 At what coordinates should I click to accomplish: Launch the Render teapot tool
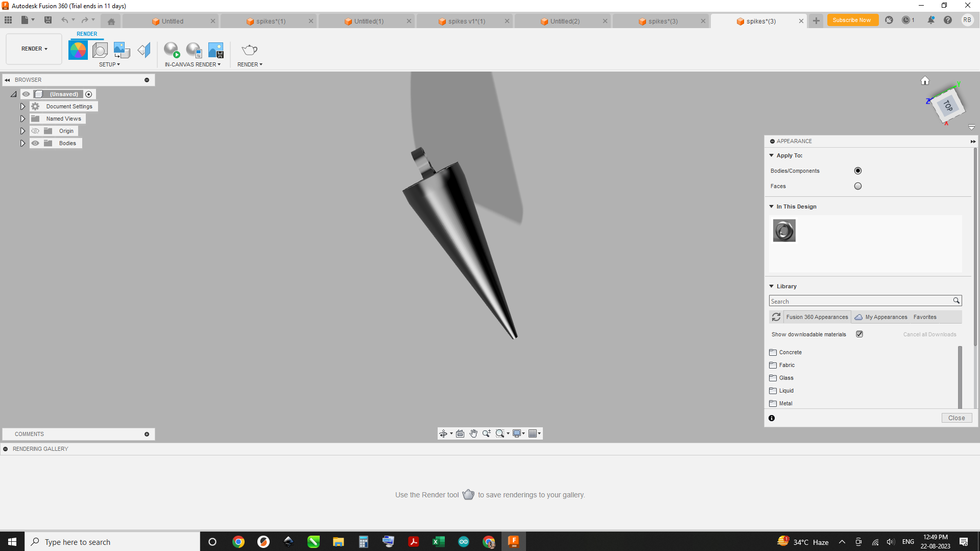(x=249, y=51)
